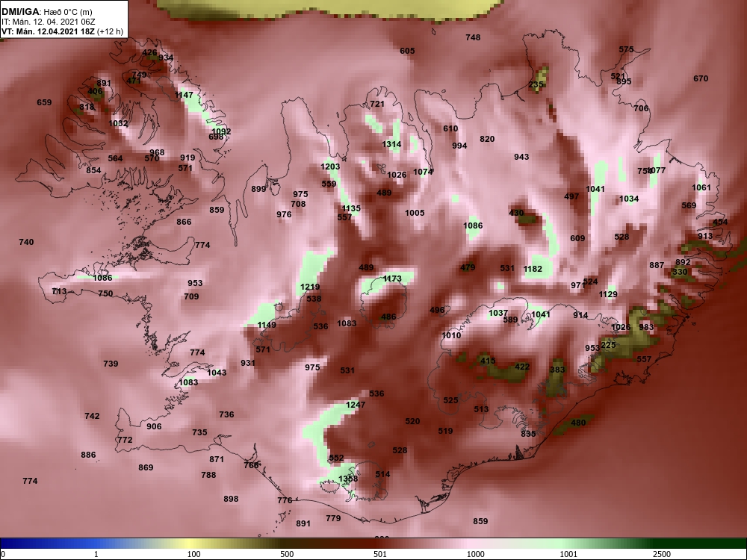Screen dimensions: 747x560
Task: Click the legend label '100'
Action: 193,554
